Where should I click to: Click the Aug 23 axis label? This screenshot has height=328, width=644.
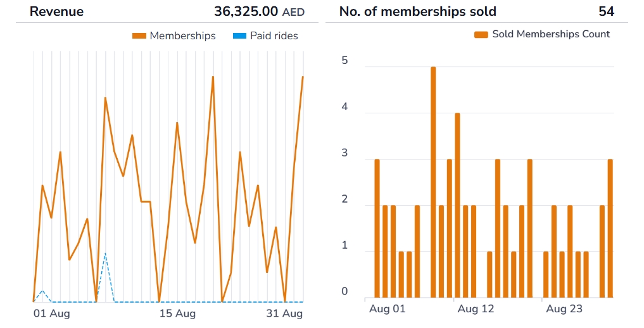point(564,310)
